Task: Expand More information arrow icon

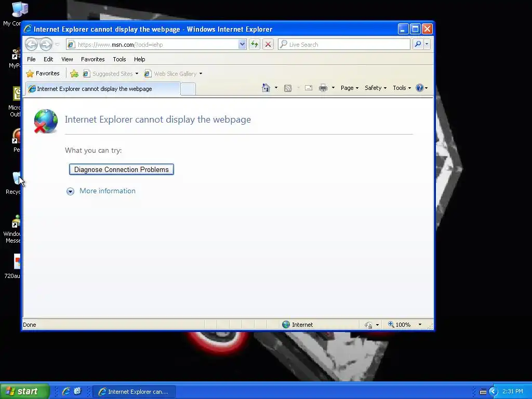Action: click(x=70, y=191)
